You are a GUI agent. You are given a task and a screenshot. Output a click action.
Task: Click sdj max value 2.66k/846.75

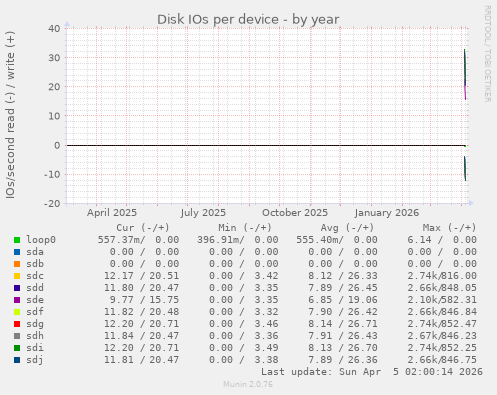(442, 360)
